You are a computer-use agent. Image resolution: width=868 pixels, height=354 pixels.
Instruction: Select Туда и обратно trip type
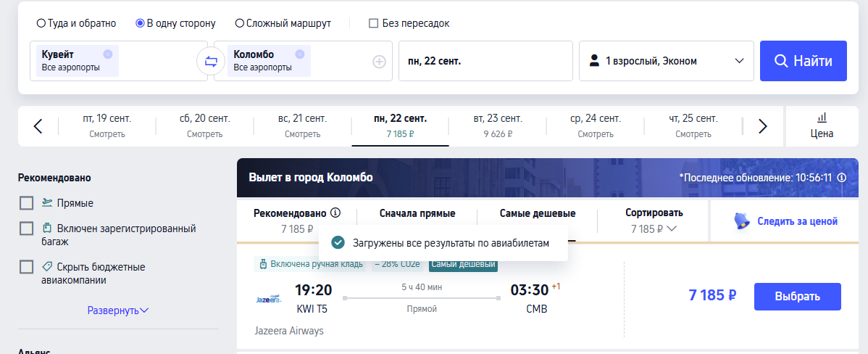76,23
